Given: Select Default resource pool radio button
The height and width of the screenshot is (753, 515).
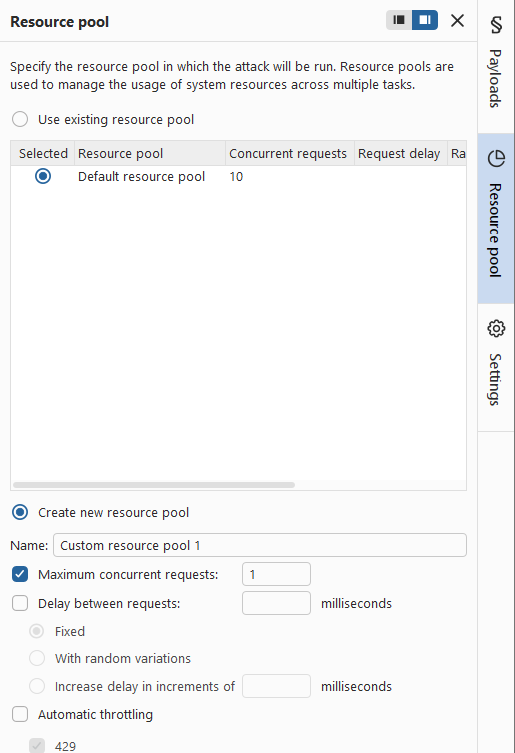Looking at the screenshot, I should coord(43,176).
